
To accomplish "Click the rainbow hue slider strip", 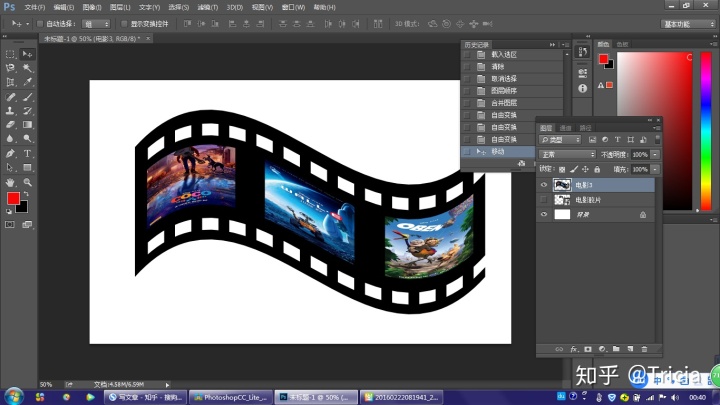I will coord(705,131).
